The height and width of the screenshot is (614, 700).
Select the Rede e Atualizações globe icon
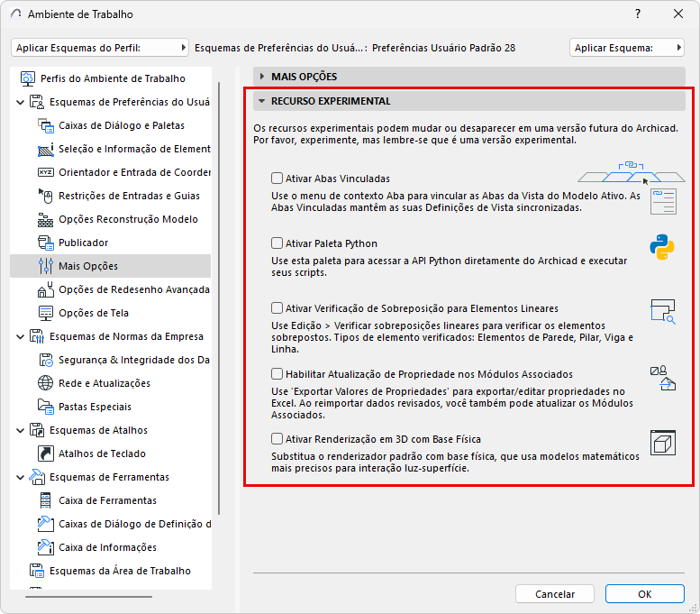[46, 383]
